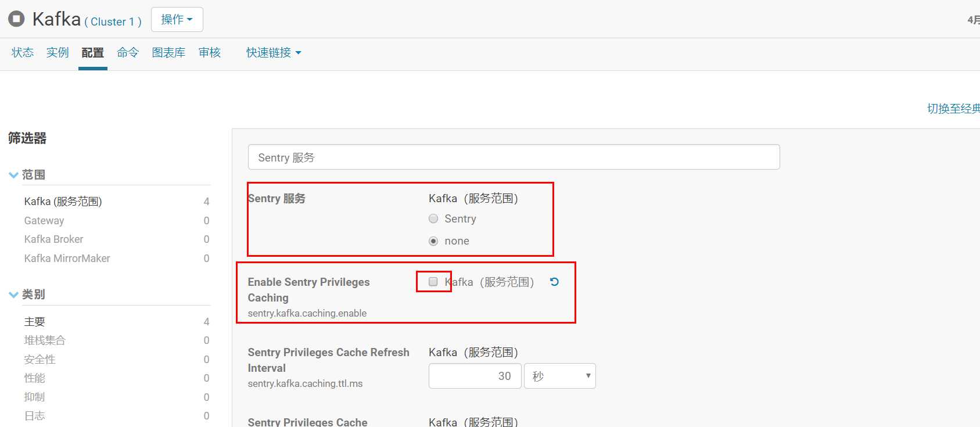
Task: Filter by 安全性 category
Action: coord(40,360)
